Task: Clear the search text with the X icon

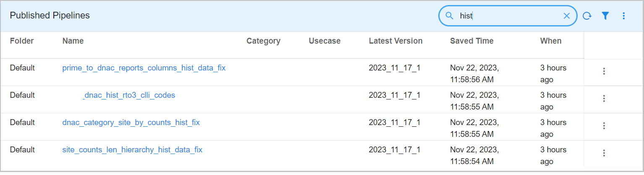Action: (566, 16)
